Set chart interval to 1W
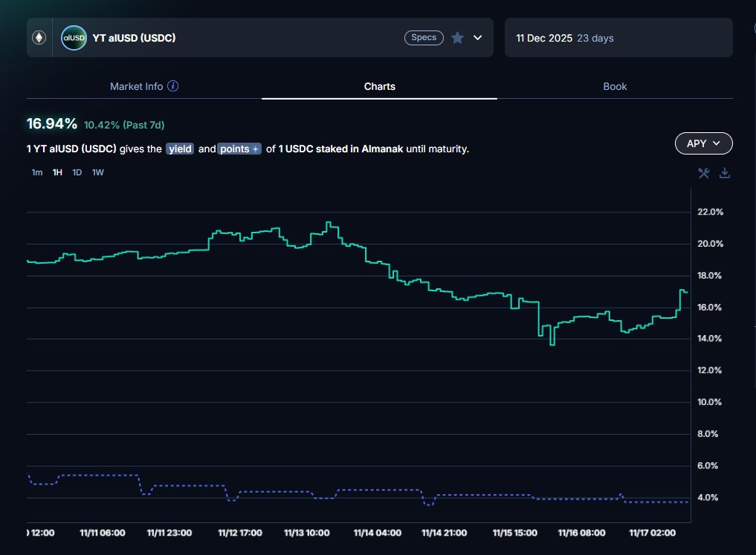Viewport: 756px width, 555px height. 98,172
